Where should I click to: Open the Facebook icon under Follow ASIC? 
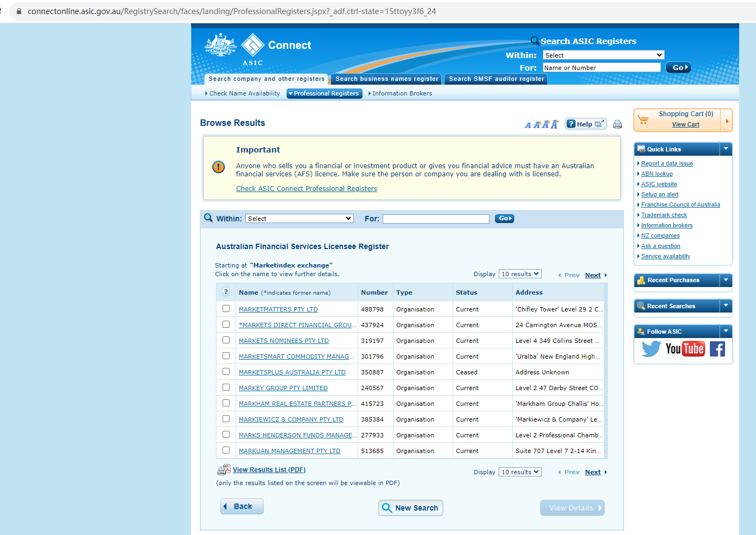(717, 349)
